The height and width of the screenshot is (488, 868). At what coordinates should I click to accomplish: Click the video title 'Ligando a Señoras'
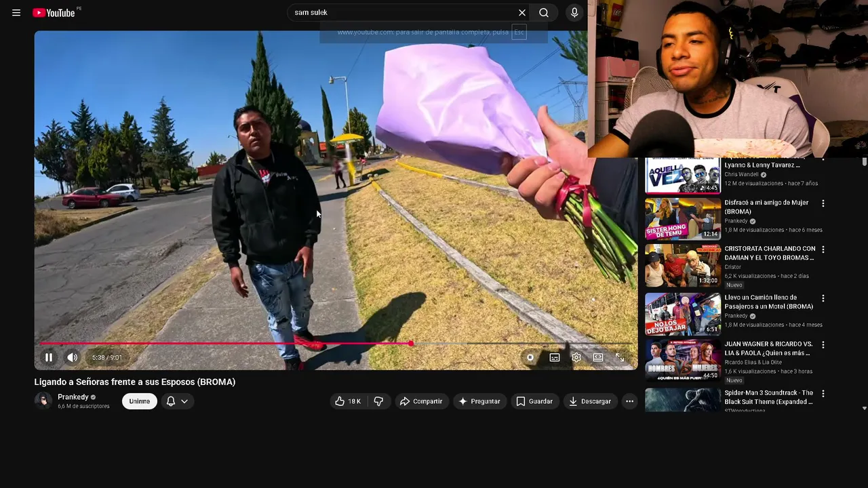point(135,382)
